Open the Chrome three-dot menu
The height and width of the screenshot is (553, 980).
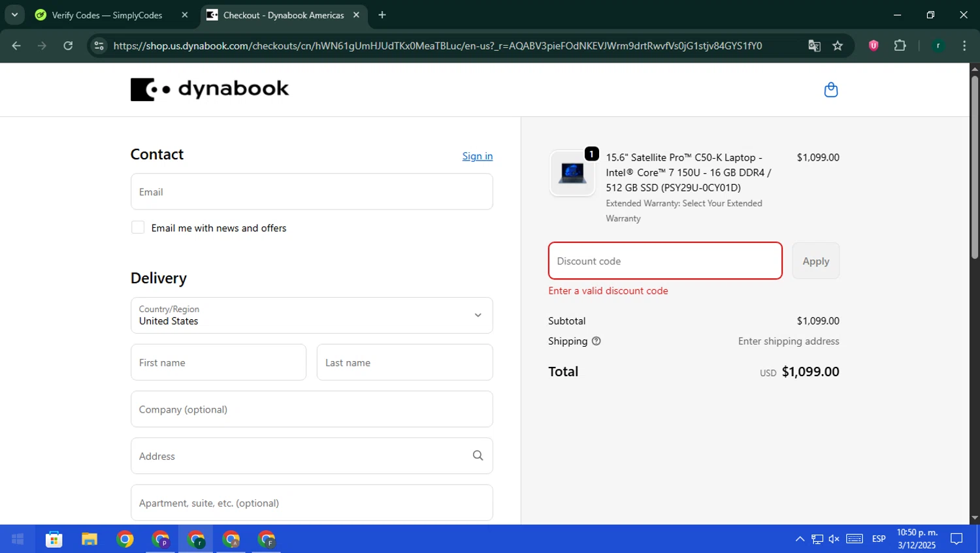pyautogui.click(x=964, y=46)
